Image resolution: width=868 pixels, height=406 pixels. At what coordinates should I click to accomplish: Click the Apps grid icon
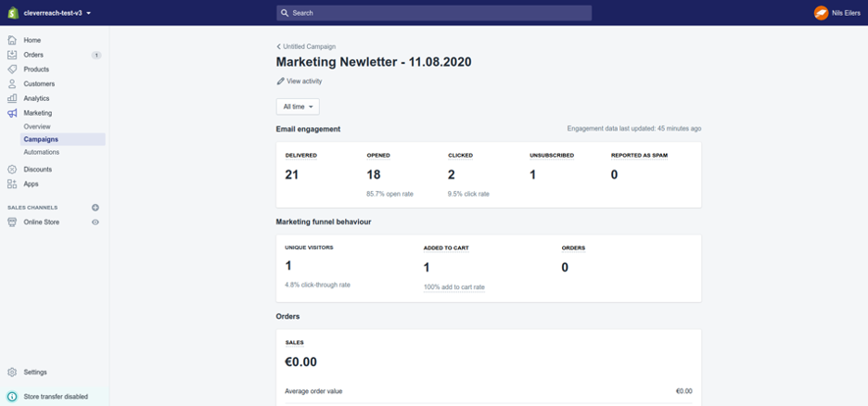tap(12, 184)
